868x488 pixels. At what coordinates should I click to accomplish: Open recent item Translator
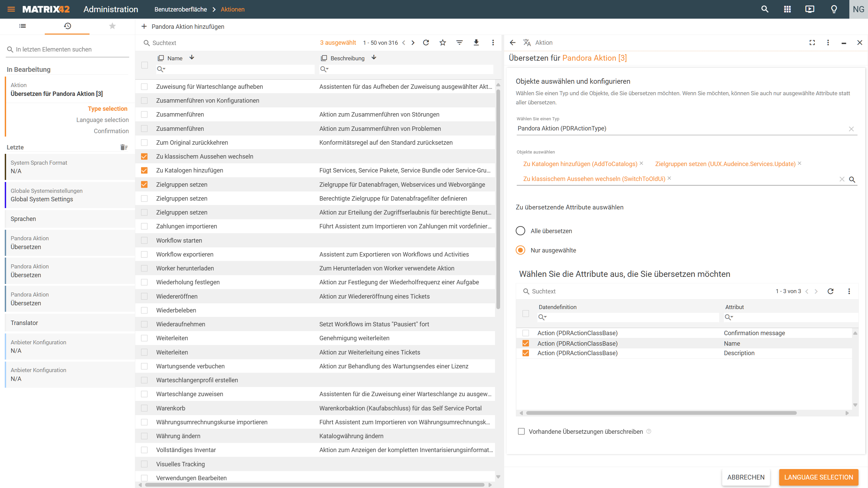70,323
